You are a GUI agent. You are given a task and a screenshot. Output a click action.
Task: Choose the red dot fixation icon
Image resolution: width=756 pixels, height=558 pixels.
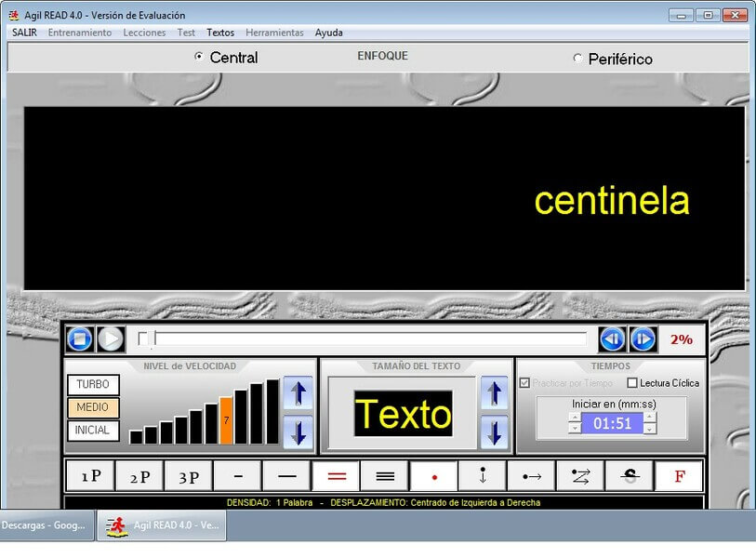pyautogui.click(x=434, y=476)
